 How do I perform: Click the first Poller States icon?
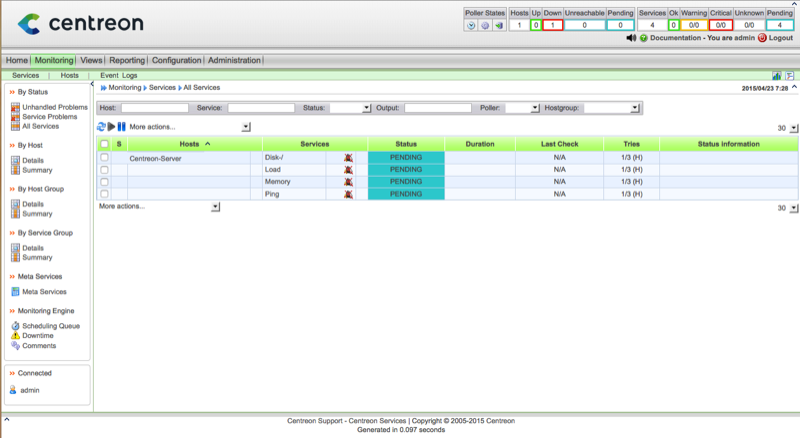click(471, 25)
